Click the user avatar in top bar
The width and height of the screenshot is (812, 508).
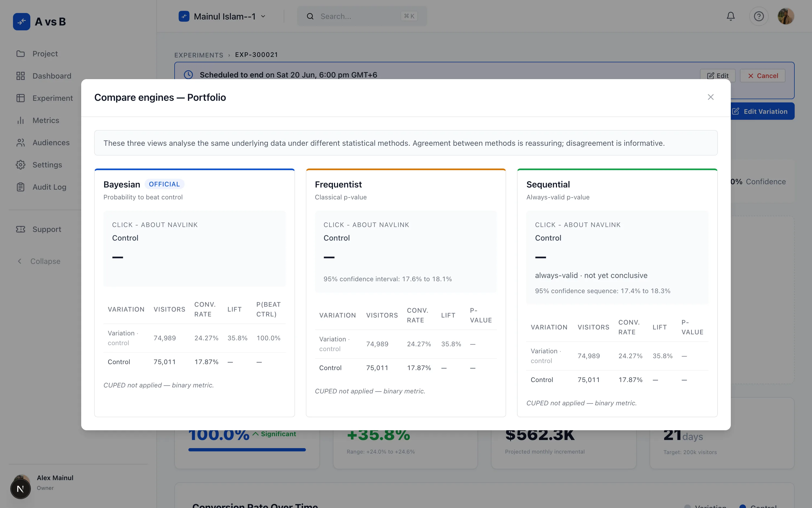(786, 16)
